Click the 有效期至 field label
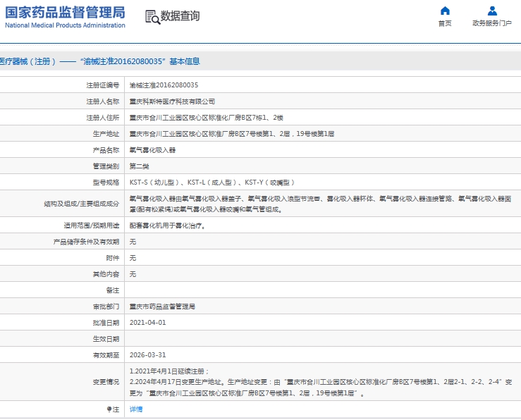 [x=106, y=355]
